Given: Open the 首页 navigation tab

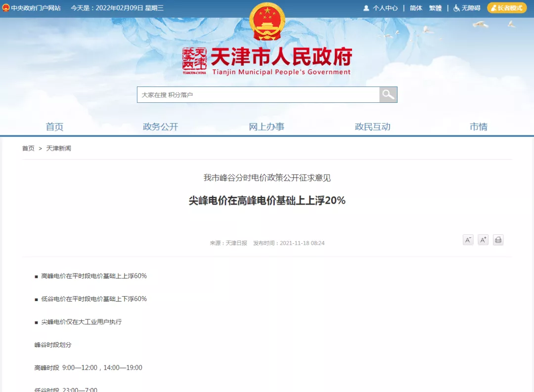Looking at the screenshot, I should point(54,127).
